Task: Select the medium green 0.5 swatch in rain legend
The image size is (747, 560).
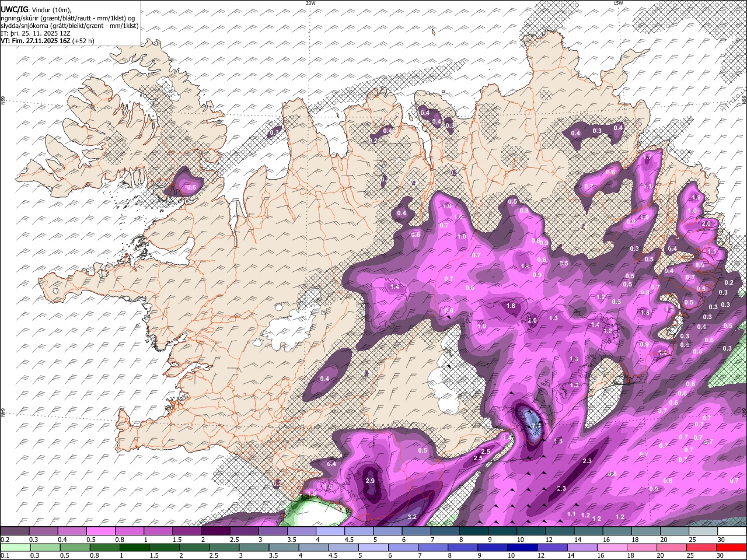Action: pos(75,547)
